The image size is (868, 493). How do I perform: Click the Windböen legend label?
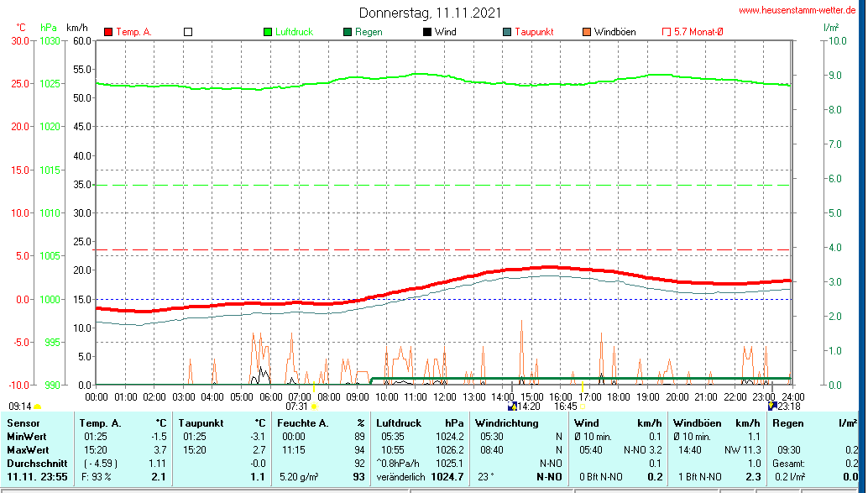pos(615,32)
